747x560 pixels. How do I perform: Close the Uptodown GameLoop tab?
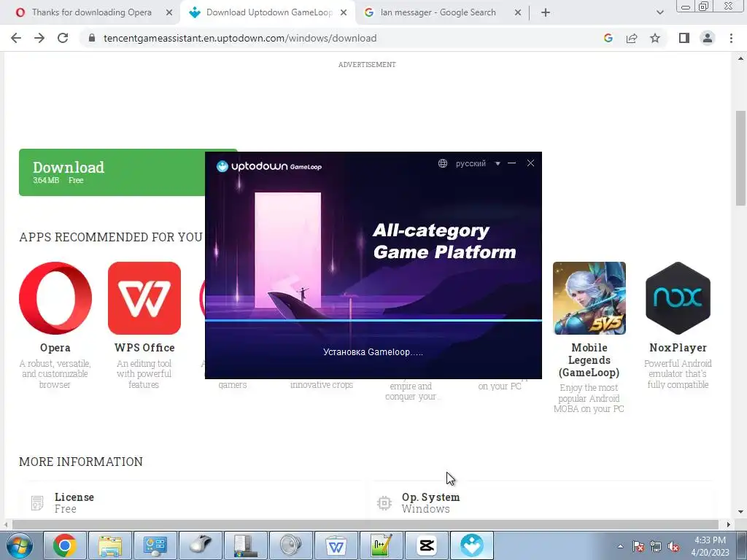[x=344, y=12]
